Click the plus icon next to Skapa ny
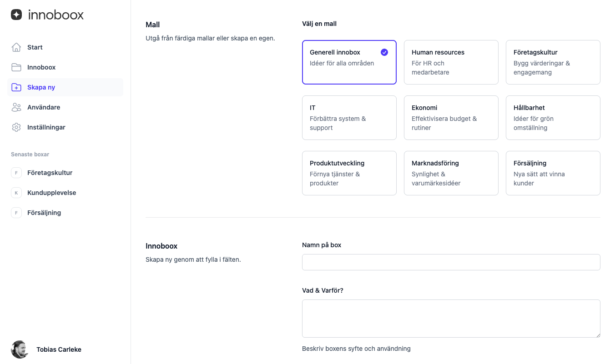Image resolution: width=615 pixels, height=364 pixels. tap(15, 87)
